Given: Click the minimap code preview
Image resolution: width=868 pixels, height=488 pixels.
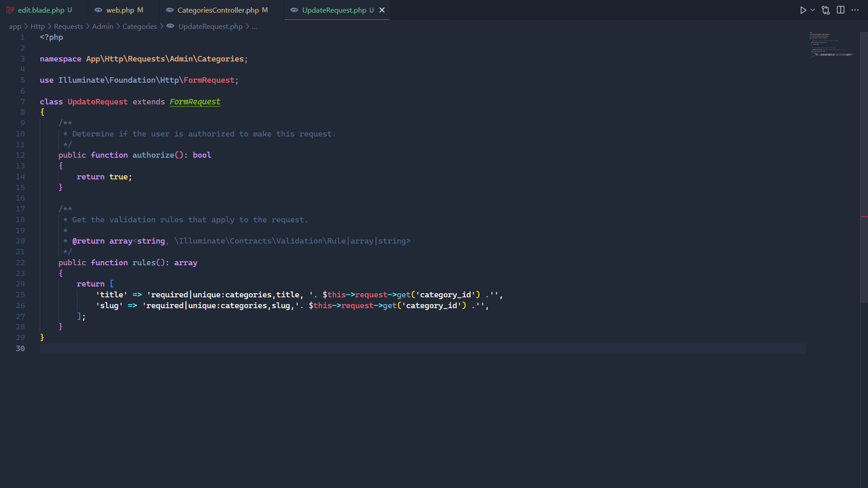Looking at the screenshot, I should click(x=832, y=45).
